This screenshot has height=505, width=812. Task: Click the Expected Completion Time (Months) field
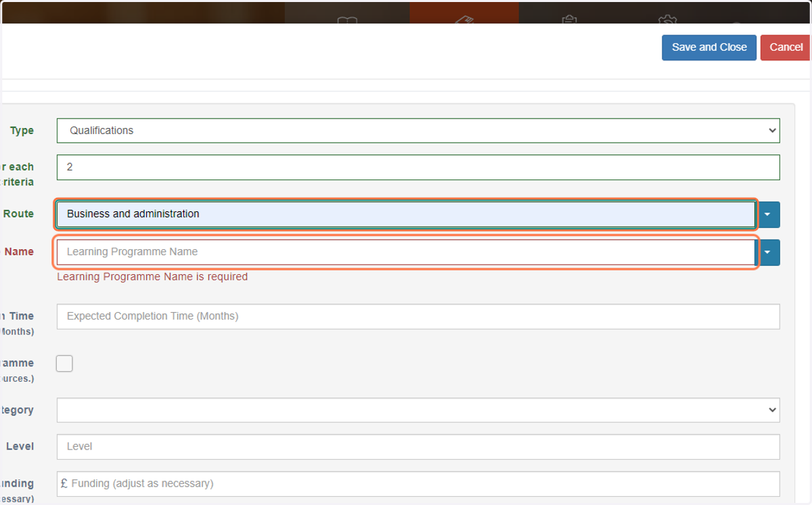tap(418, 316)
